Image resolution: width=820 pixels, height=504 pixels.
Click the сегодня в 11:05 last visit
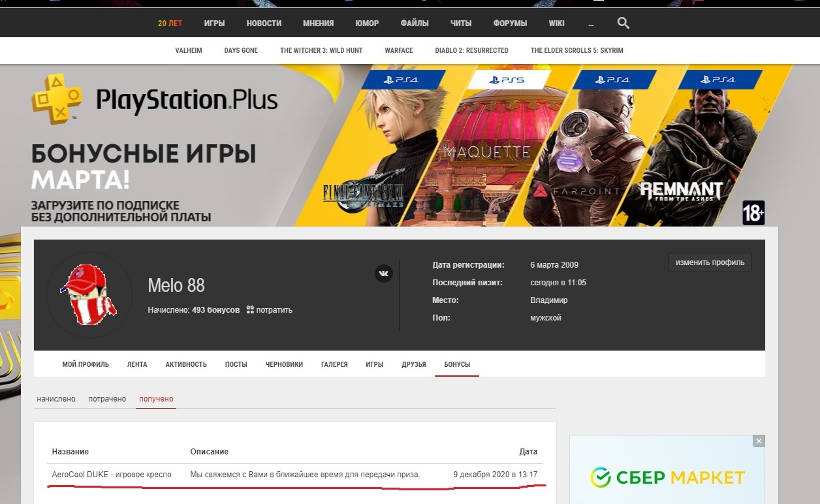(x=558, y=283)
